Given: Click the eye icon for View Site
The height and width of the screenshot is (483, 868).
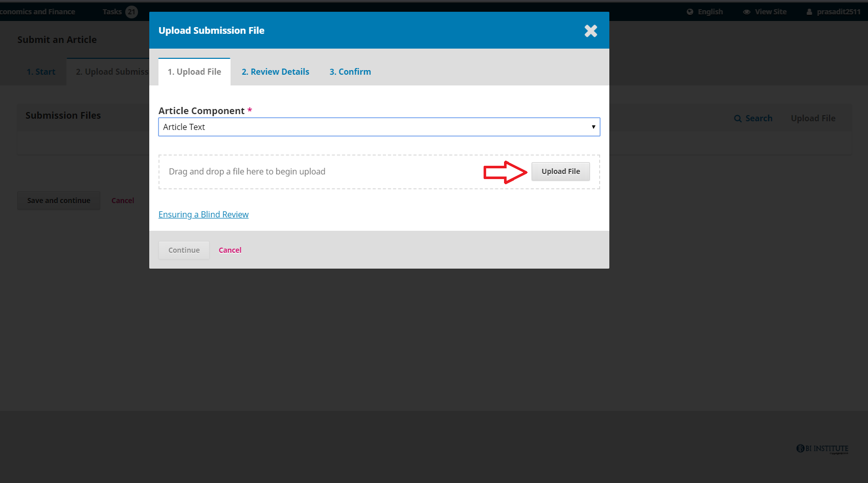Looking at the screenshot, I should click(x=746, y=12).
